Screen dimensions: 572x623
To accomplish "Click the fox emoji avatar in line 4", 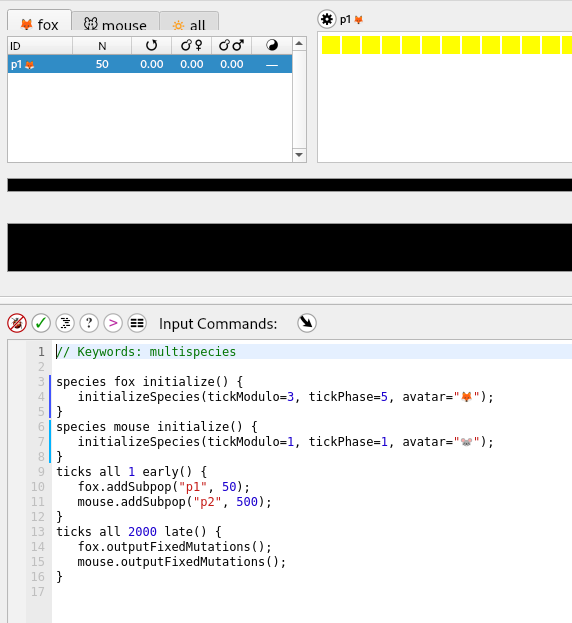I will click(467, 397).
